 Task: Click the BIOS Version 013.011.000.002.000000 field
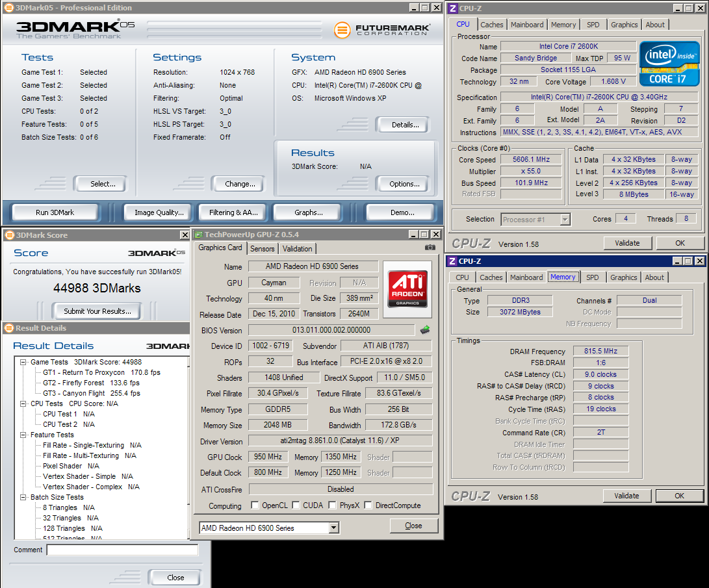point(331,330)
